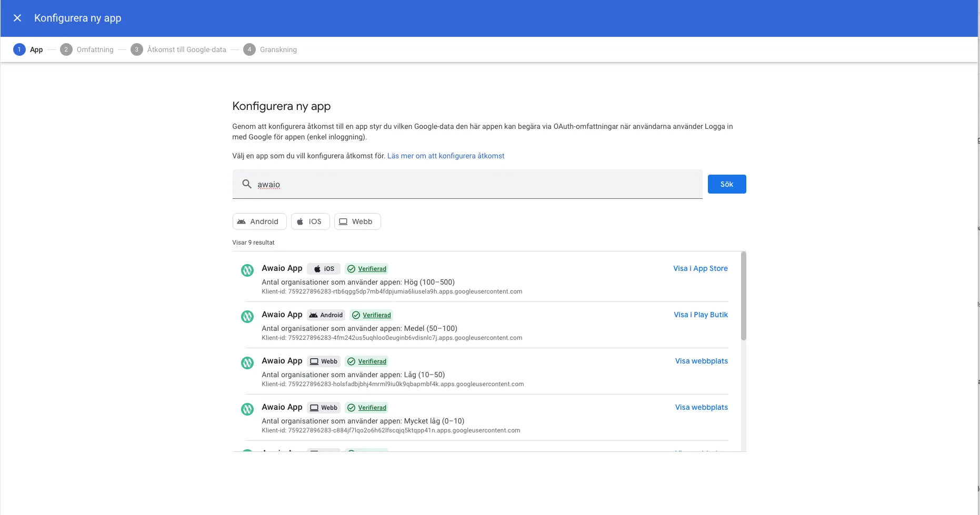Click text Antal organisationer: Medel (50–100)
This screenshot has width=980, height=515.
coord(359,328)
